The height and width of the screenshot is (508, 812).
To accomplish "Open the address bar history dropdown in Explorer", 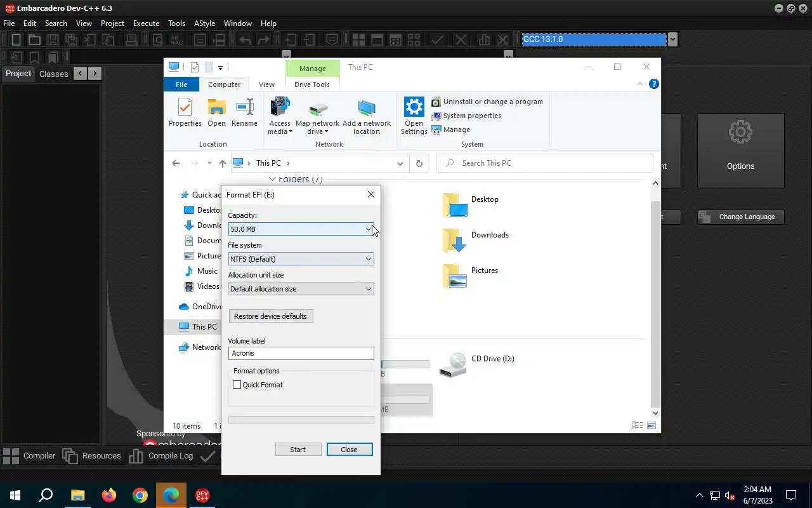I will pyautogui.click(x=400, y=163).
